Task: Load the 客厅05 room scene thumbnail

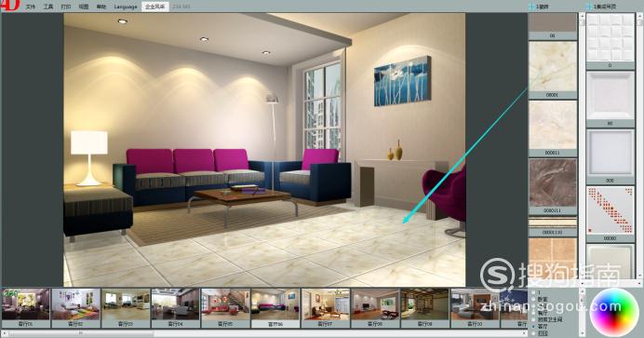Action: coord(225,304)
